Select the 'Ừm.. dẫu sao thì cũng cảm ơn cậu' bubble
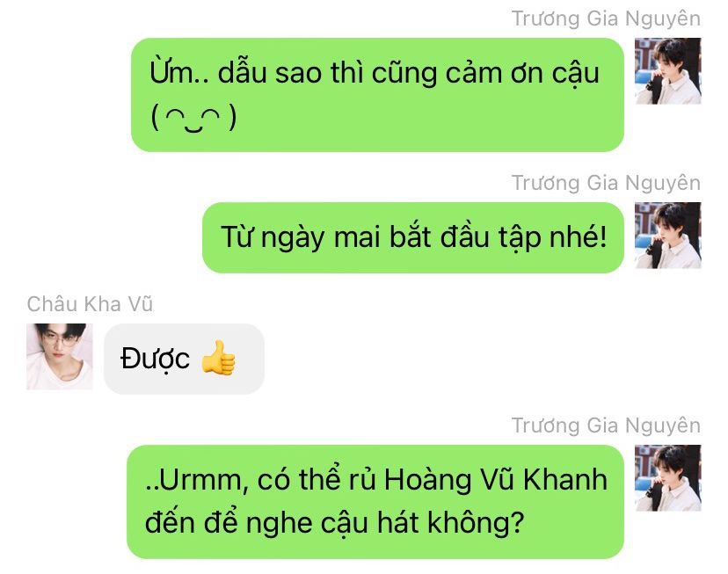The height and width of the screenshot is (574, 728). click(x=377, y=95)
